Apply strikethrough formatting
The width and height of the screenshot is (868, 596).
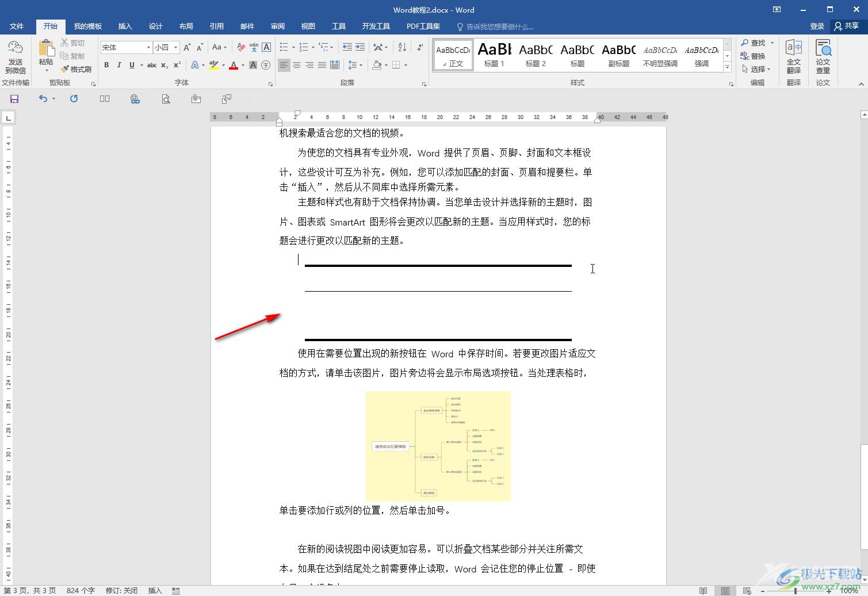(152, 65)
